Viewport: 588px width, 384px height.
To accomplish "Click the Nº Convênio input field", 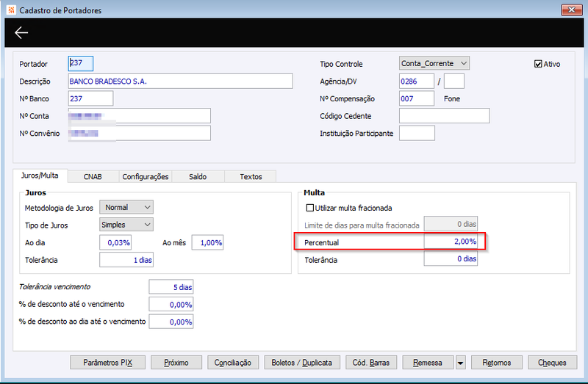I will (x=140, y=133).
